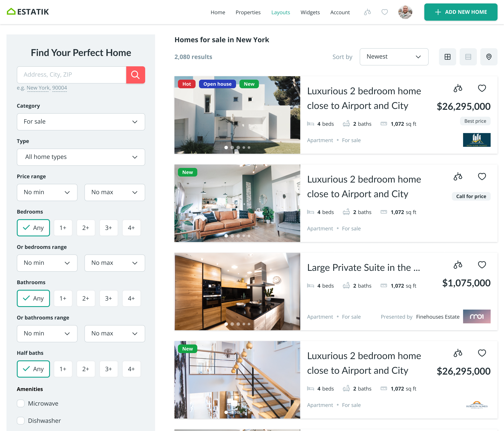
Task: Check the Microwave amenity checkbox
Action: (21, 403)
